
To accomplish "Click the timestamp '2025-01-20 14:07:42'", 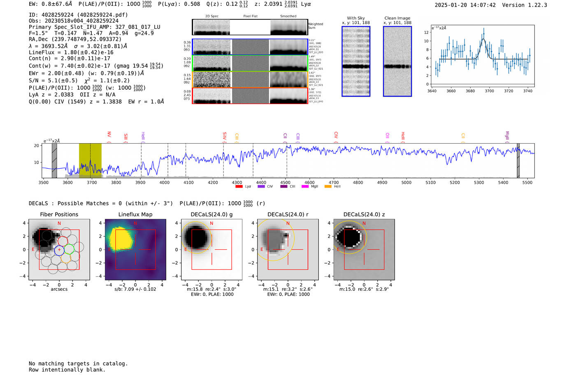I will click(x=465, y=5).
